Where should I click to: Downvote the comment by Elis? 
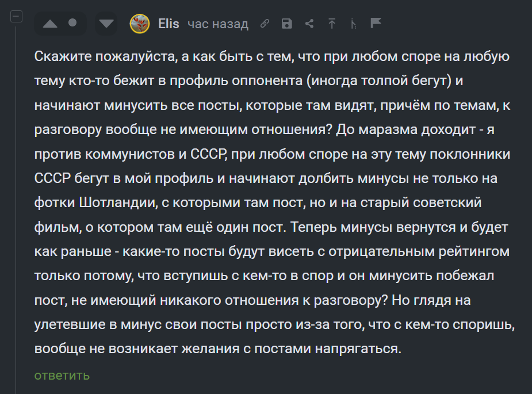point(106,24)
